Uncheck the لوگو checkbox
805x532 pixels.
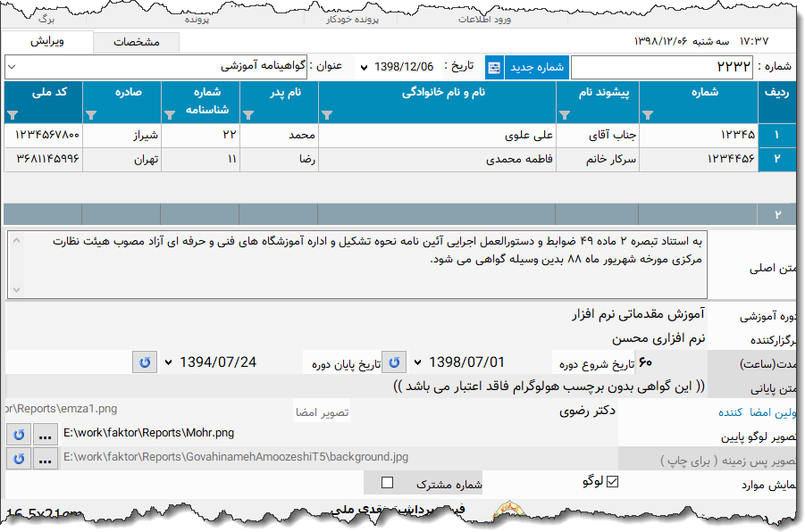pyautogui.click(x=612, y=482)
